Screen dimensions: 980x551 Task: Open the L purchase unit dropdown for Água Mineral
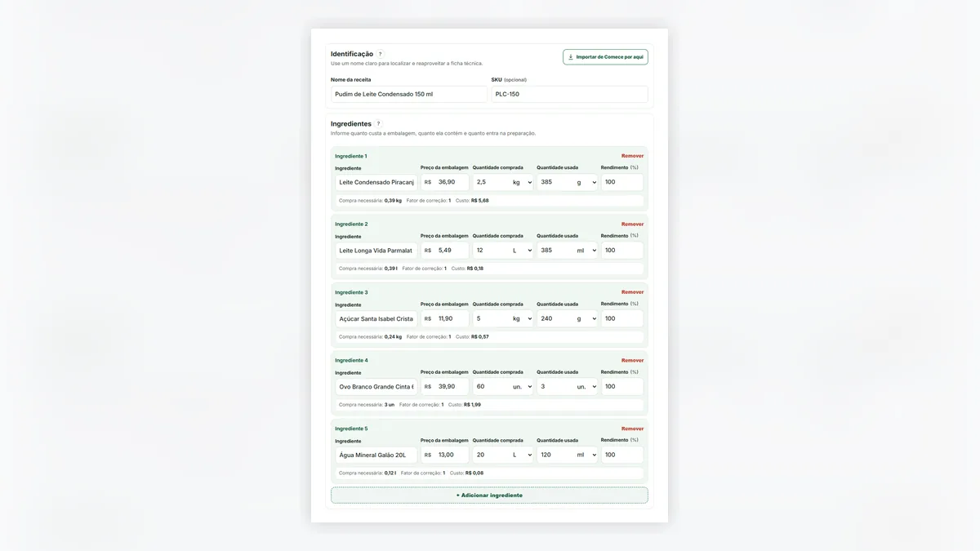[521, 455]
